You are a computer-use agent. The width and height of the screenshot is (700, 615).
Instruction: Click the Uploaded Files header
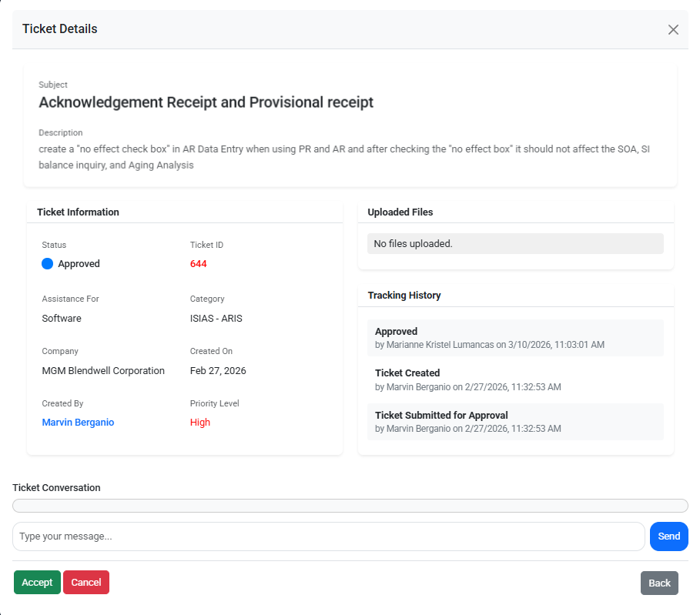(x=400, y=212)
